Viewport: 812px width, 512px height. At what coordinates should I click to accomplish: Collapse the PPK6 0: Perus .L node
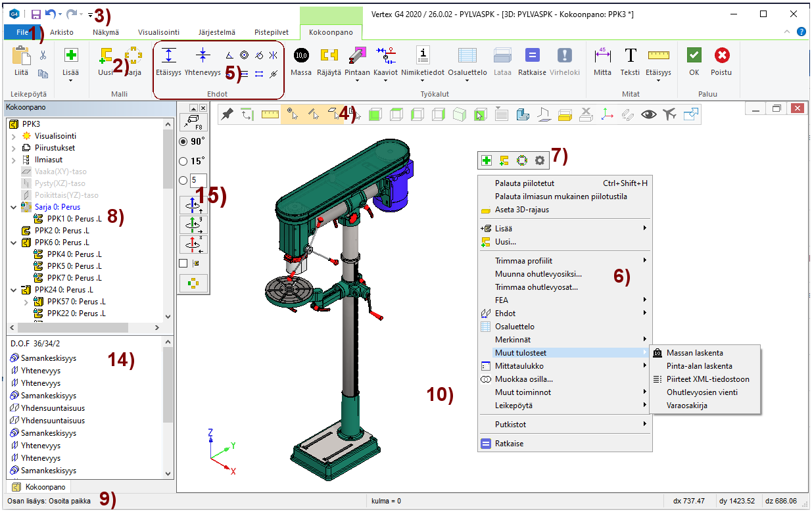14,243
